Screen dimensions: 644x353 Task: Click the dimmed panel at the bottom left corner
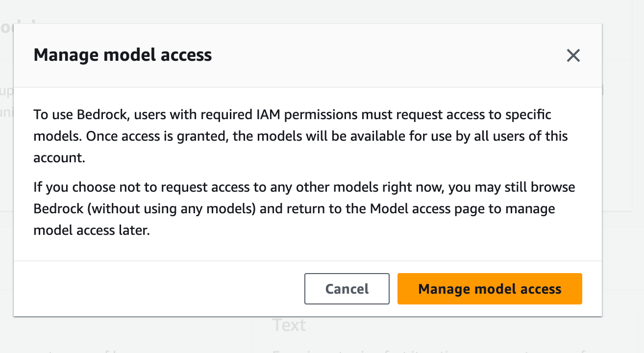125,334
